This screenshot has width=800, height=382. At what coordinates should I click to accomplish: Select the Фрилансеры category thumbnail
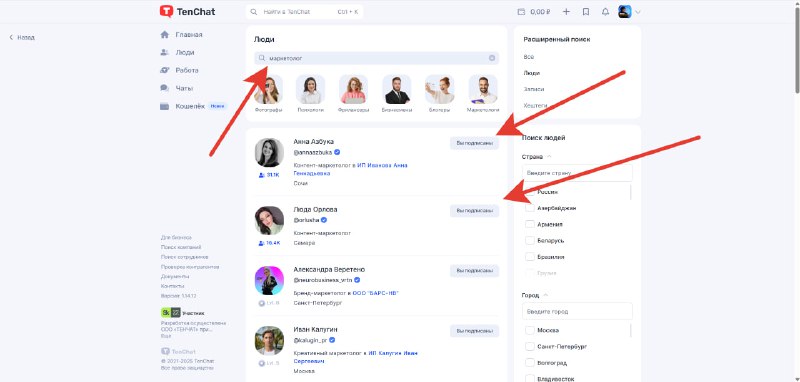(353, 94)
